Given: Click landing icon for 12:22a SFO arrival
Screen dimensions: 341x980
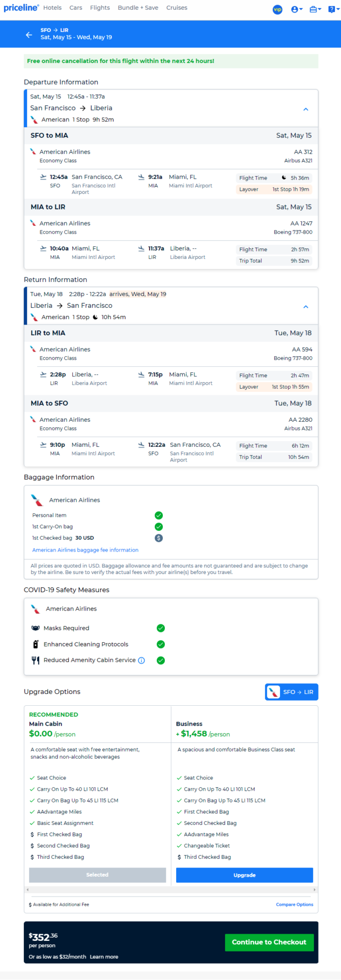Looking at the screenshot, I should [x=141, y=445].
